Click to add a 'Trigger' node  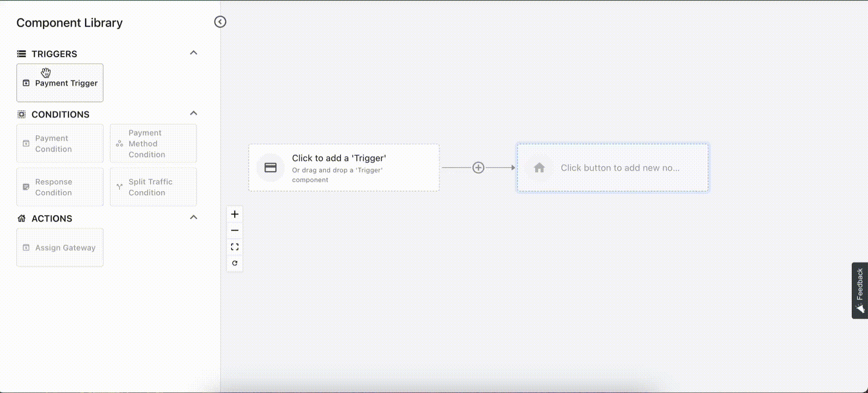tap(344, 168)
